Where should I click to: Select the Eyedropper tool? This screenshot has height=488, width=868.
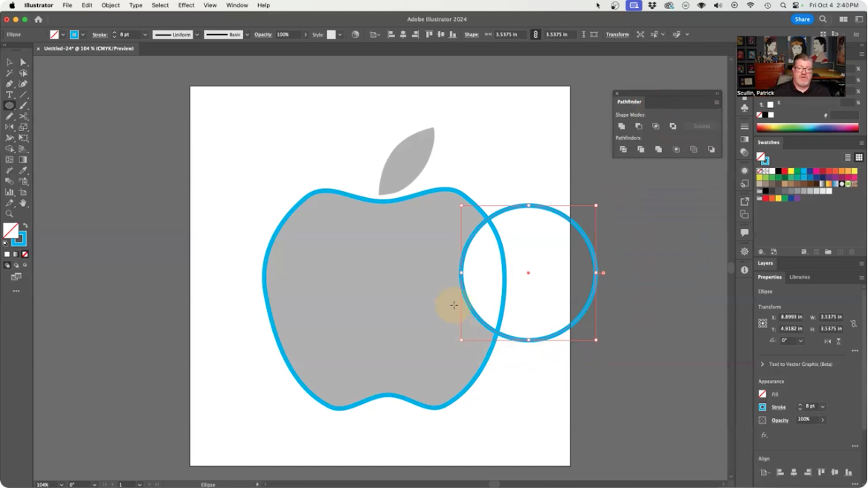(23, 170)
